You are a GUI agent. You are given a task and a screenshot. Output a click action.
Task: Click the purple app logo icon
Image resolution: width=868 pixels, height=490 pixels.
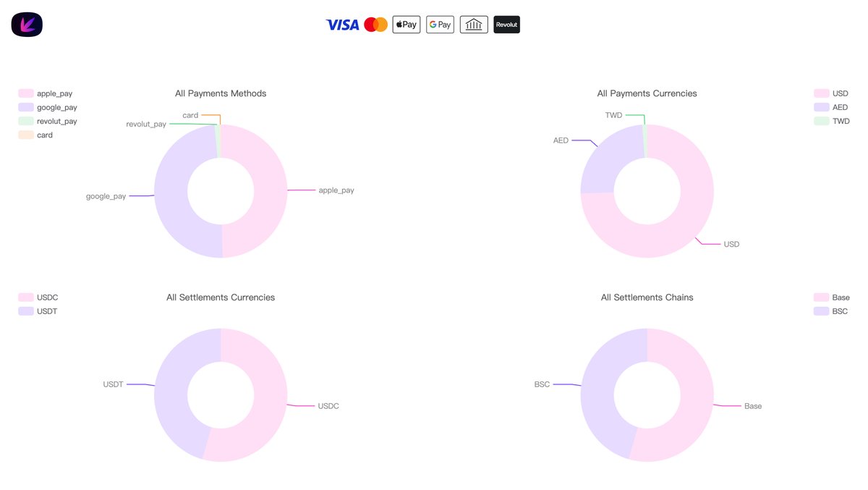pos(27,25)
